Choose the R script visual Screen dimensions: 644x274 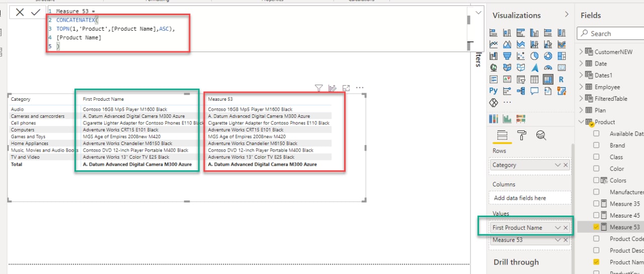click(561, 79)
